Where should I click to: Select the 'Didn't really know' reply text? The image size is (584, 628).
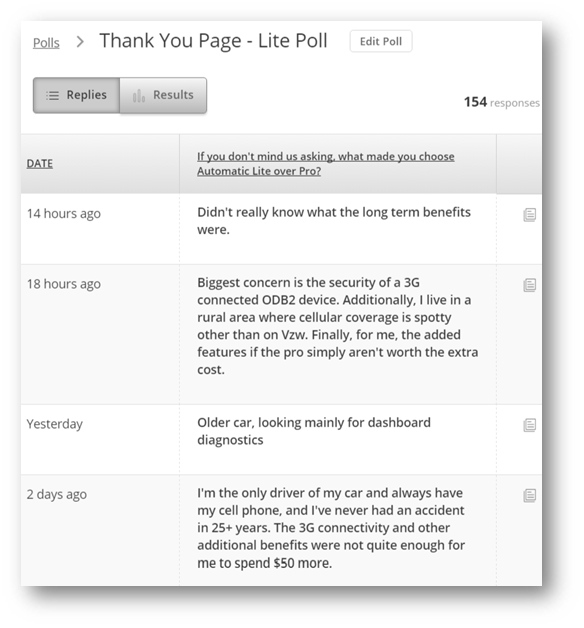coord(334,221)
